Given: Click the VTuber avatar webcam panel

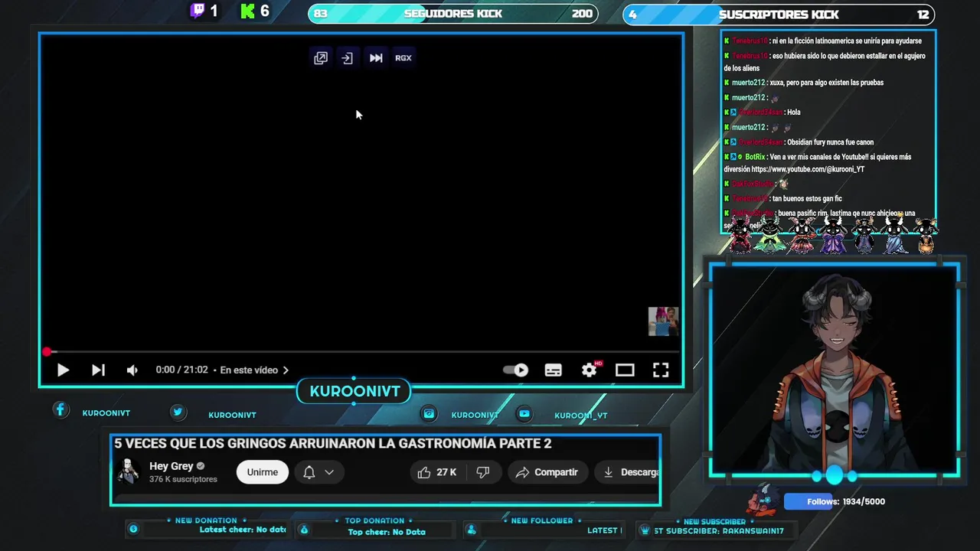Looking at the screenshot, I should pos(835,371).
